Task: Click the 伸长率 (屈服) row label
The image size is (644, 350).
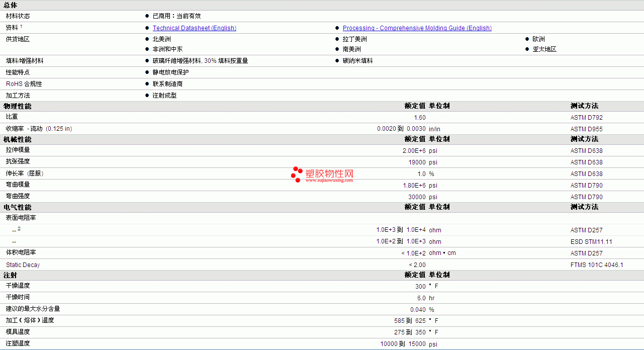Action: [25, 173]
